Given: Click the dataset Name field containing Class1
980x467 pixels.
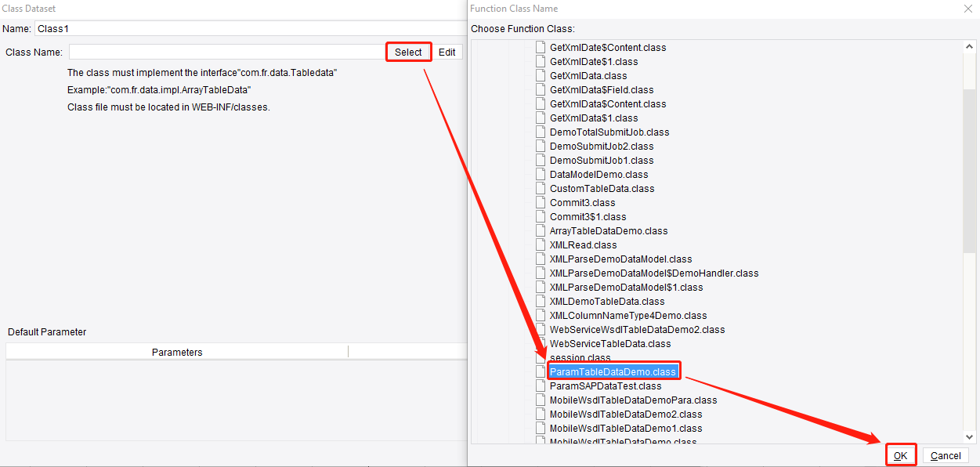Looking at the screenshot, I should pos(251,28).
